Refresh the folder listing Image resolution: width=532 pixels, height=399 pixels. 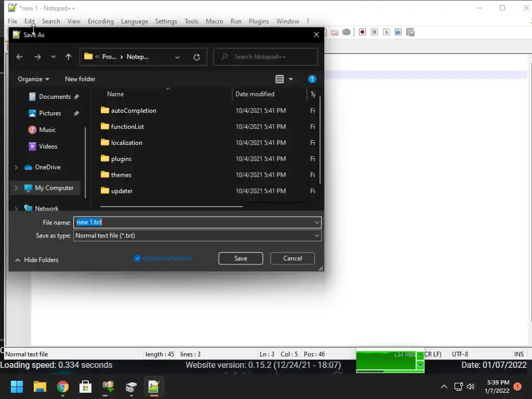coord(196,57)
